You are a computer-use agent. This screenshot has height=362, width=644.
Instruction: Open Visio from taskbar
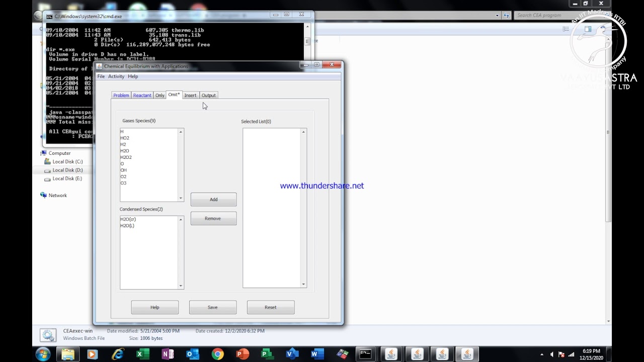click(x=292, y=354)
